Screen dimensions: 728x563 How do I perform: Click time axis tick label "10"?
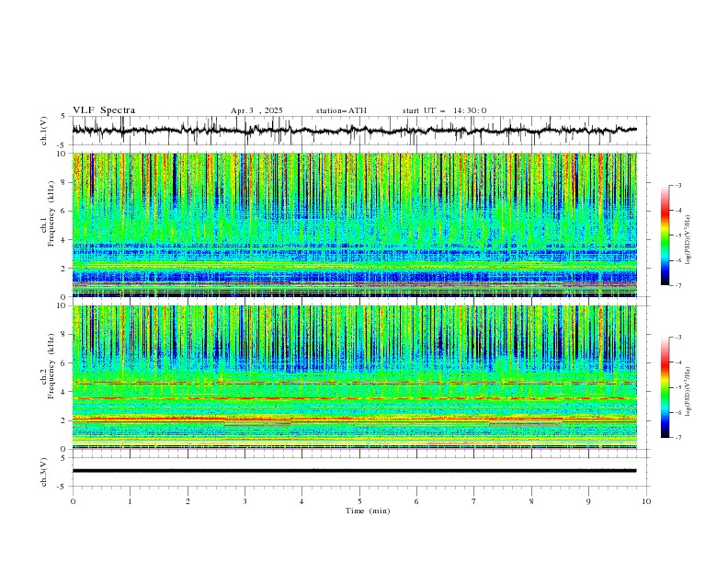pos(646,501)
